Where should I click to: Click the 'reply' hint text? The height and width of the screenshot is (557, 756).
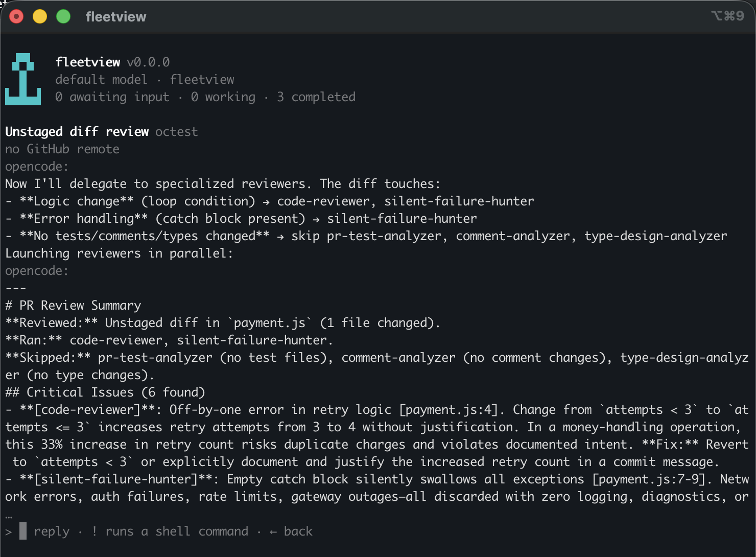pyautogui.click(x=52, y=532)
